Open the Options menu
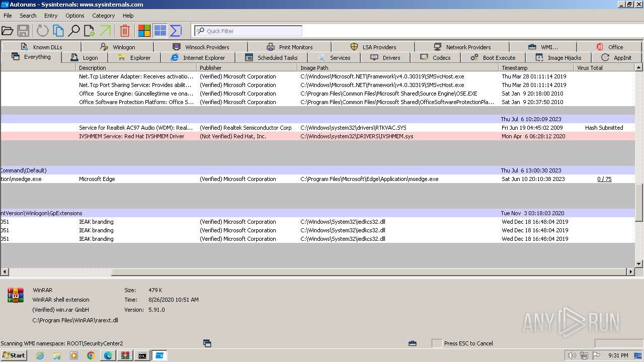Viewport: 644px width, 362px height. coord(75,16)
